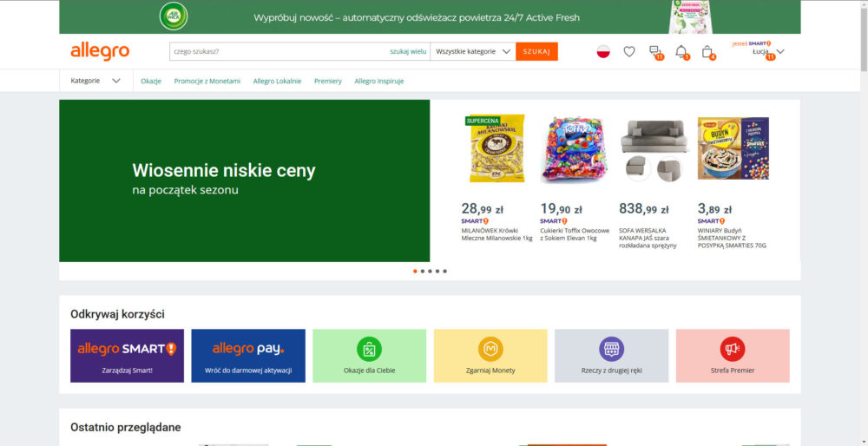Open the Polish flag language selector
Screen dimensions: 868x446
click(x=603, y=52)
